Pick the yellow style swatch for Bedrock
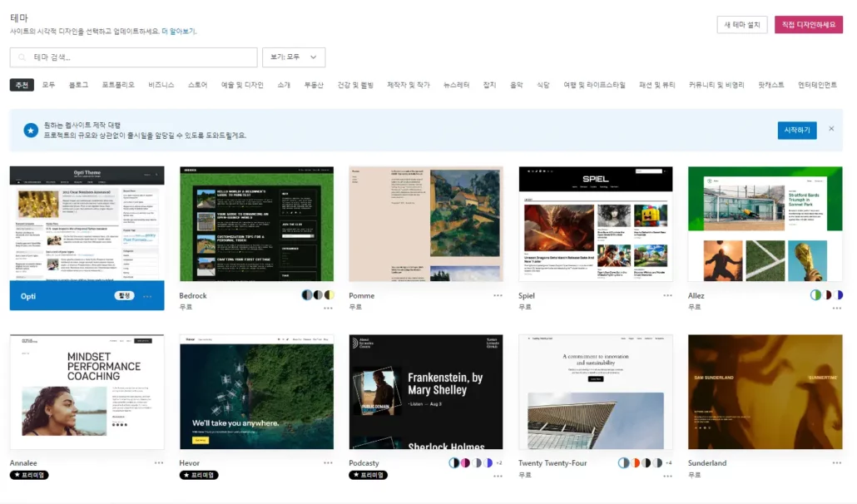This screenshot has width=857, height=504. click(x=329, y=295)
